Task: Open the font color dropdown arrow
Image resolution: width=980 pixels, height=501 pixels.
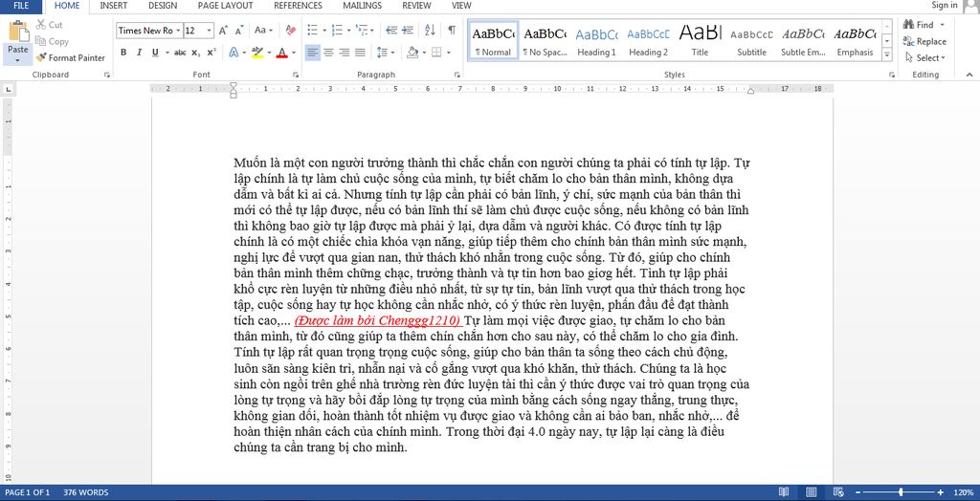Action: (x=294, y=53)
